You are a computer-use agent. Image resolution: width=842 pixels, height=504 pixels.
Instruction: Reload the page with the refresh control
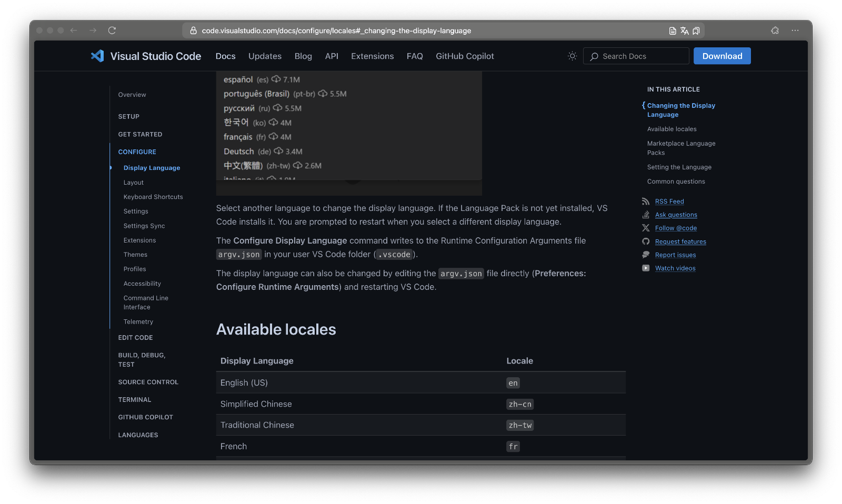112,31
